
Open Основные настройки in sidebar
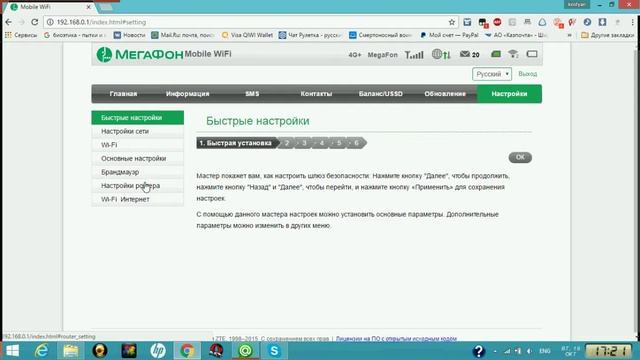click(x=138, y=158)
